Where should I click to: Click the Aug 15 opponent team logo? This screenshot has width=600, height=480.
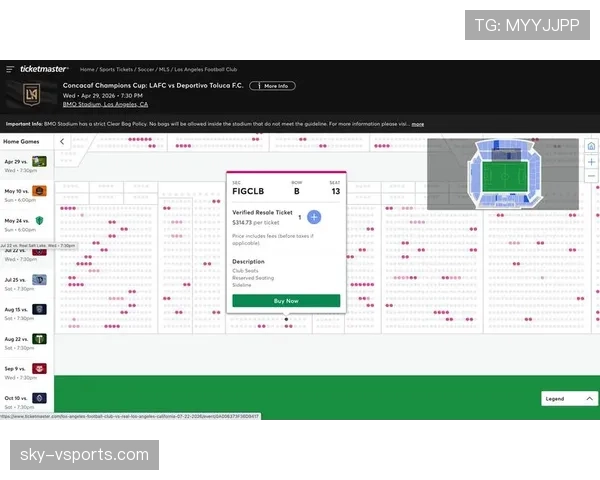tap(39, 309)
